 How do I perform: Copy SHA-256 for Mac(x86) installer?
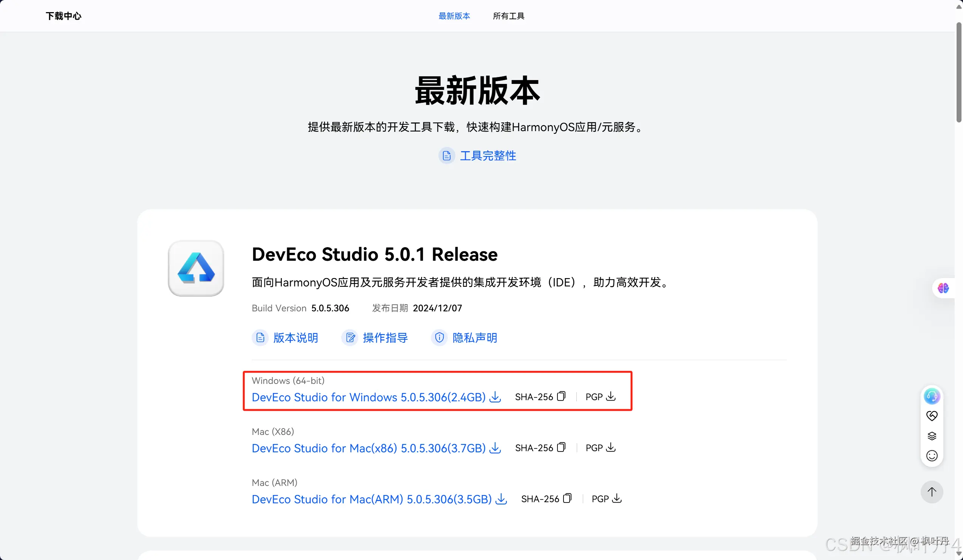561,447
